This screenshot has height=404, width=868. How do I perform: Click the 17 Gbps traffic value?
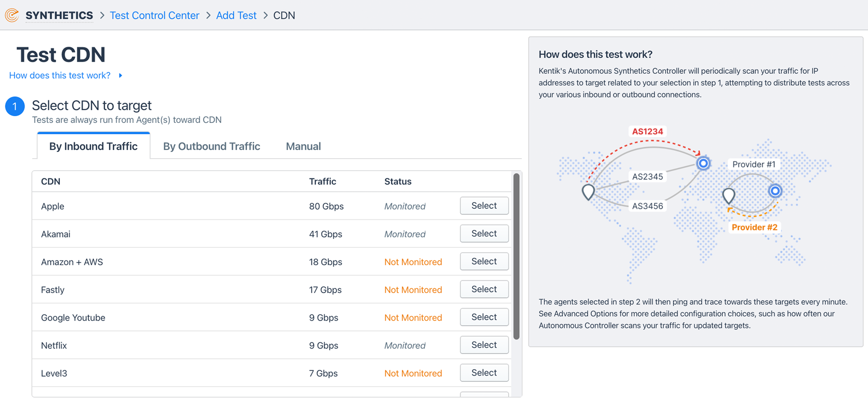[325, 290]
